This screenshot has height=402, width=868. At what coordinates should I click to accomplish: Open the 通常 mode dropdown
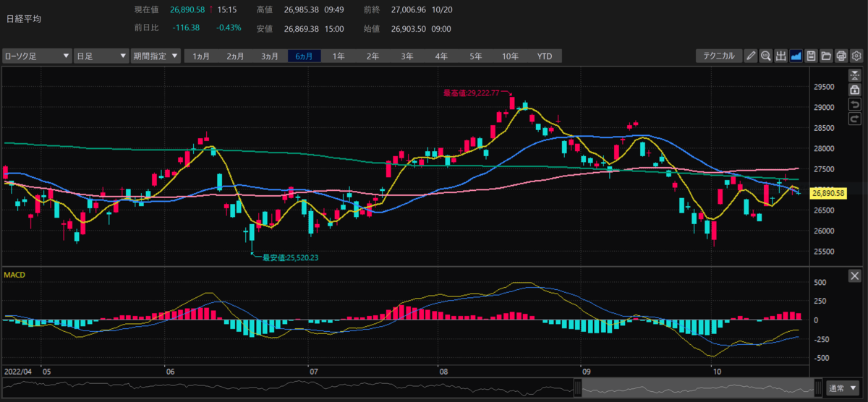(843, 388)
